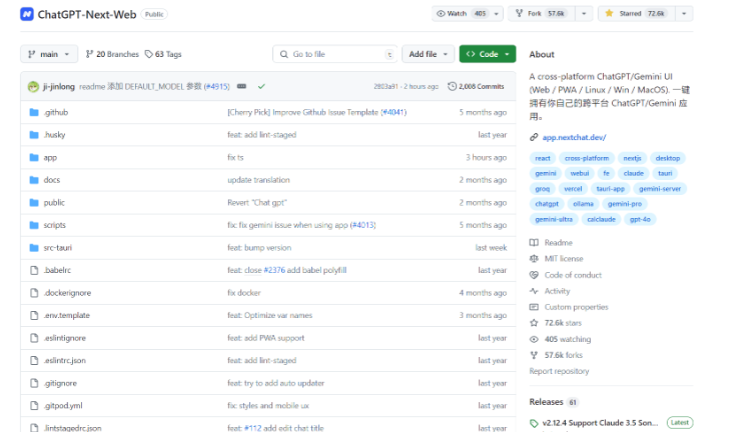
Task: Open the star lists dropdown arrow
Action: click(x=684, y=14)
